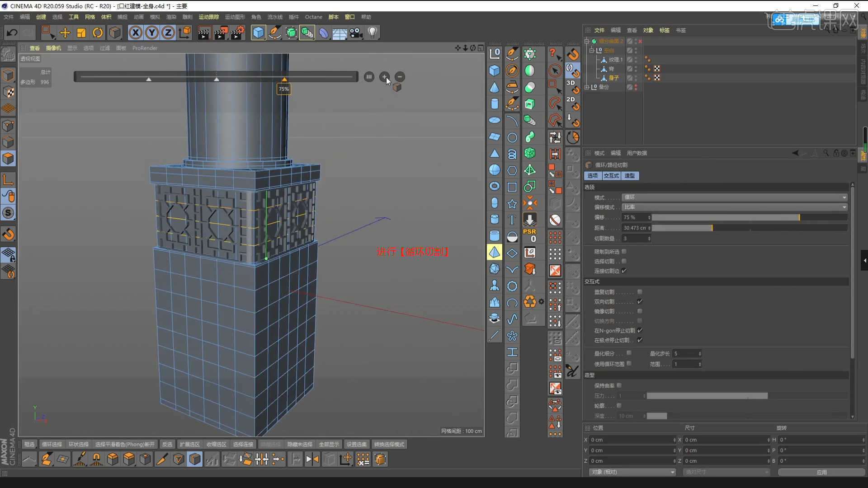Screen dimensions: 868x488
Task: Click the 环状选择 button
Action: 79,445
